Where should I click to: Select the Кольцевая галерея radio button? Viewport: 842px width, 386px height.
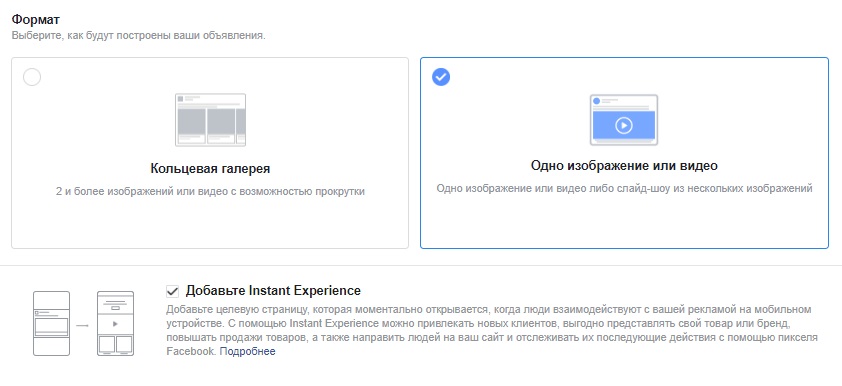point(32,77)
